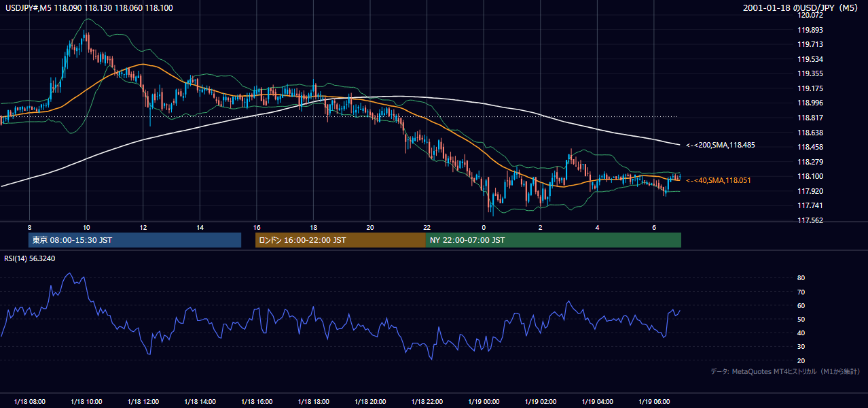
Task: Click hour 14 on the price chart axis
Action: 200,227
